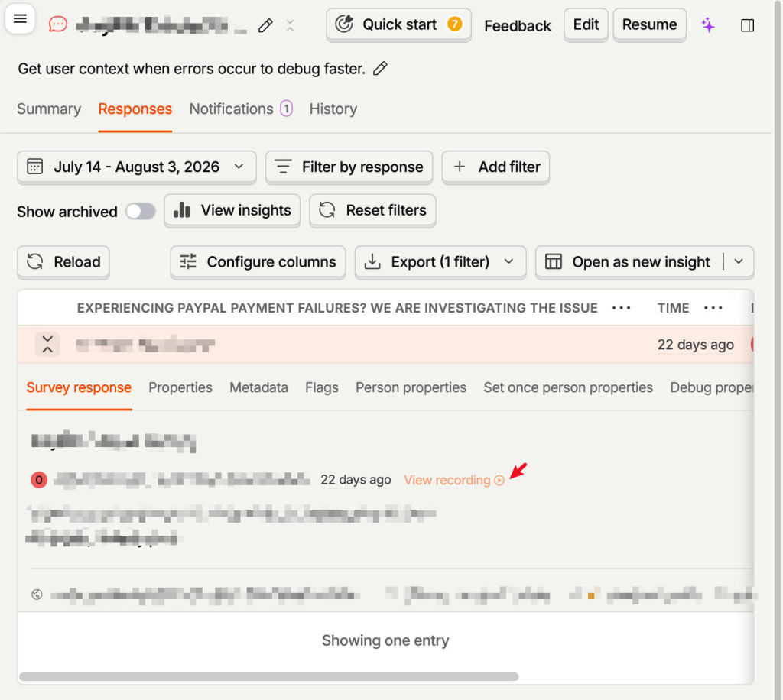Viewport: 783px width, 700px height.
Task: Select Set once person properties tab
Action: point(568,387)
